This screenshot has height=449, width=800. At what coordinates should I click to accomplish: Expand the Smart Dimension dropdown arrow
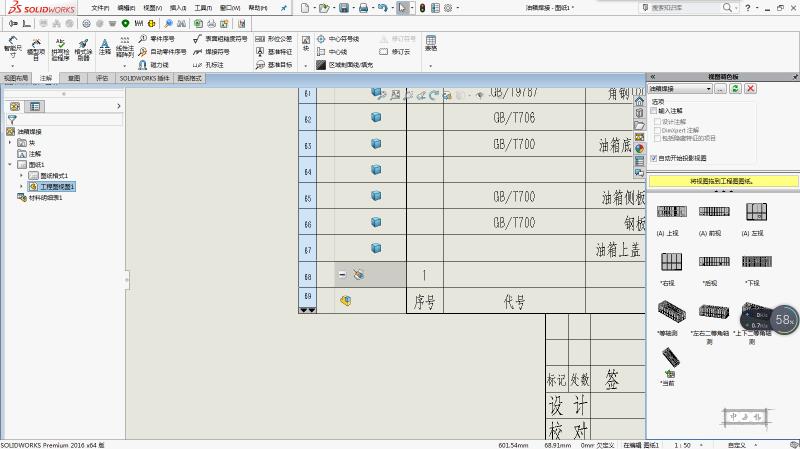pyautogui.click(x=13, y=66)
